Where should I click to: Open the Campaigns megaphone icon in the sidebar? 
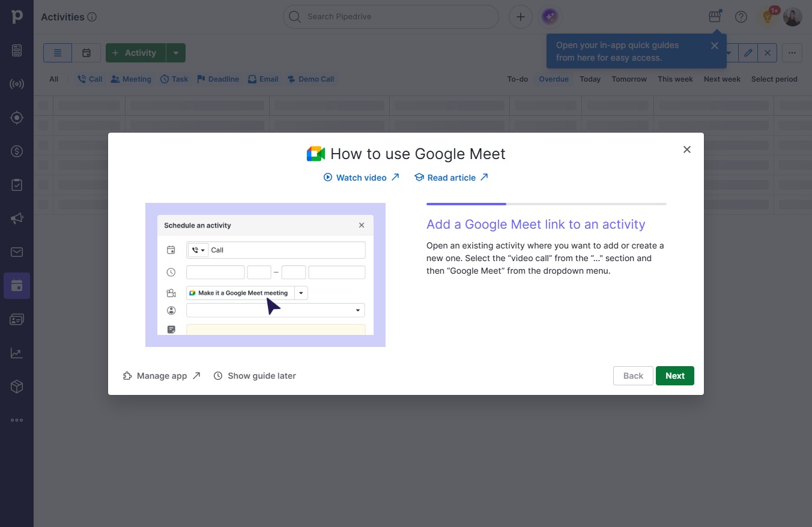17,218
